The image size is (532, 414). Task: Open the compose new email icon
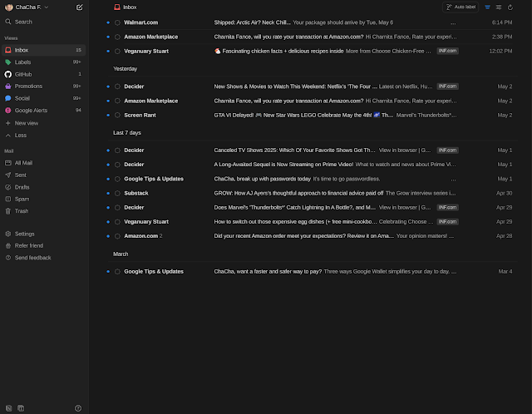pos(80,7)
